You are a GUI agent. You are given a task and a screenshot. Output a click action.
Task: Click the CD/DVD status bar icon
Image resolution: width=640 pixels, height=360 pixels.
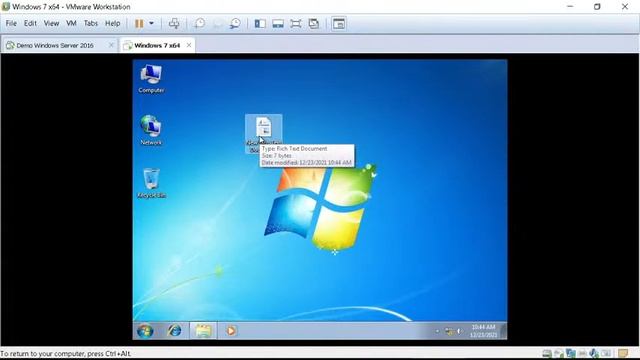click(559, 353)
